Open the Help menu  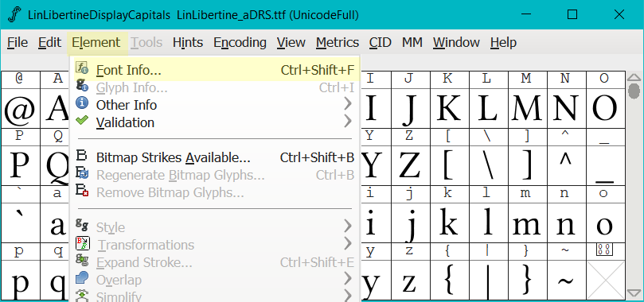[503, 42]
